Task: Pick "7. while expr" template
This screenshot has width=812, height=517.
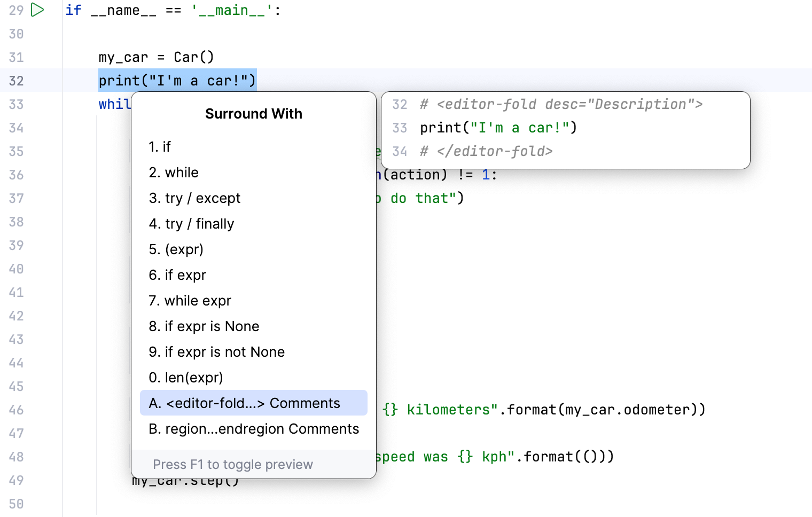Action: point(190,301)
